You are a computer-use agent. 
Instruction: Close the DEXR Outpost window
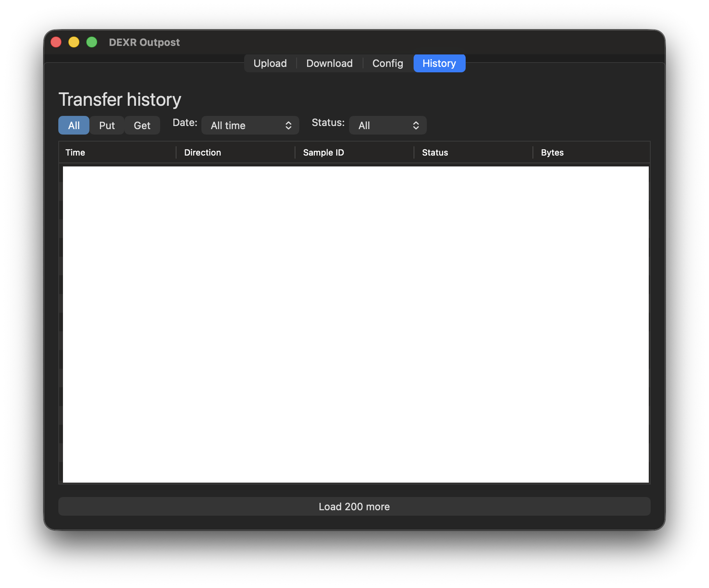56,42
